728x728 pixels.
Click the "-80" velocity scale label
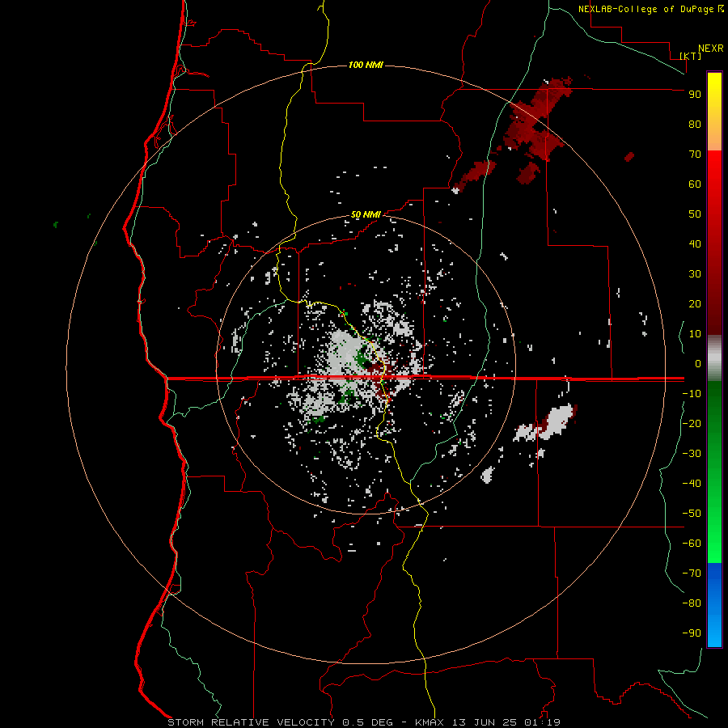click(692, 603)
